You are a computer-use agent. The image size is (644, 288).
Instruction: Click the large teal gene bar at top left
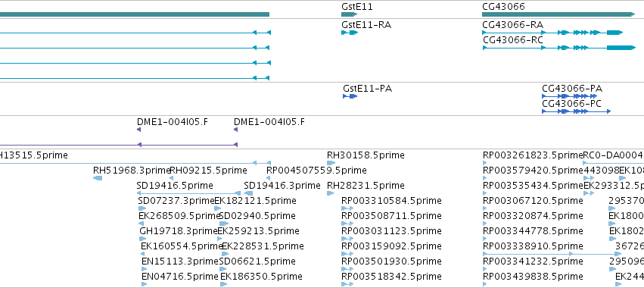tap(135, 14)
